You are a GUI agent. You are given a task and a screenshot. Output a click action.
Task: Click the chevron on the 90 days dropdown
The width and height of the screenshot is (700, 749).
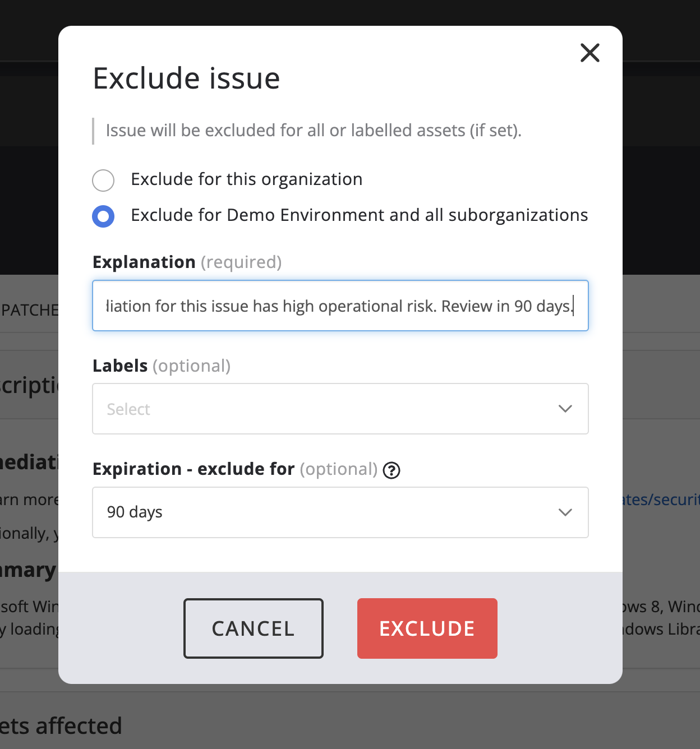tap(565, 512)
